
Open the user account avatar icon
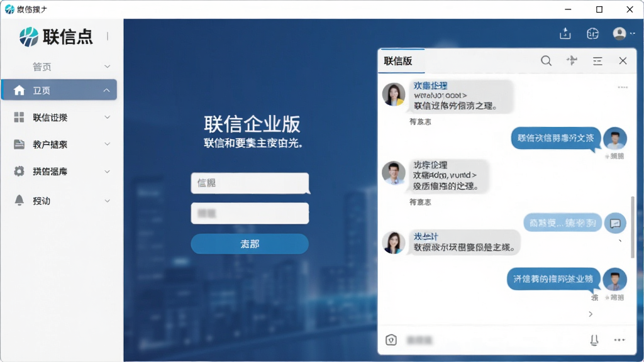click(x=619, y=33)
